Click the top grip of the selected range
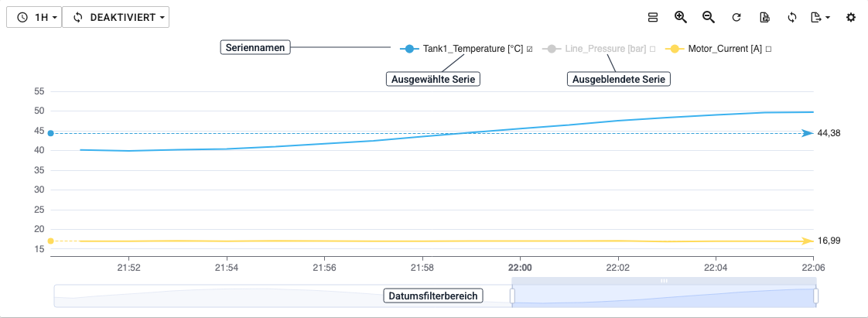This screenshot has height=318, width=868. [x=665, y=281]
